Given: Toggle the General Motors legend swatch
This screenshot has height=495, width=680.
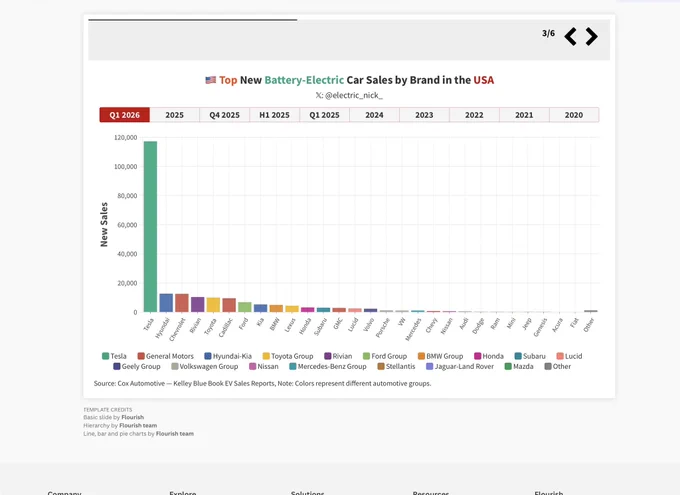Looking at the screenshot, I should (x=141, y=356).
